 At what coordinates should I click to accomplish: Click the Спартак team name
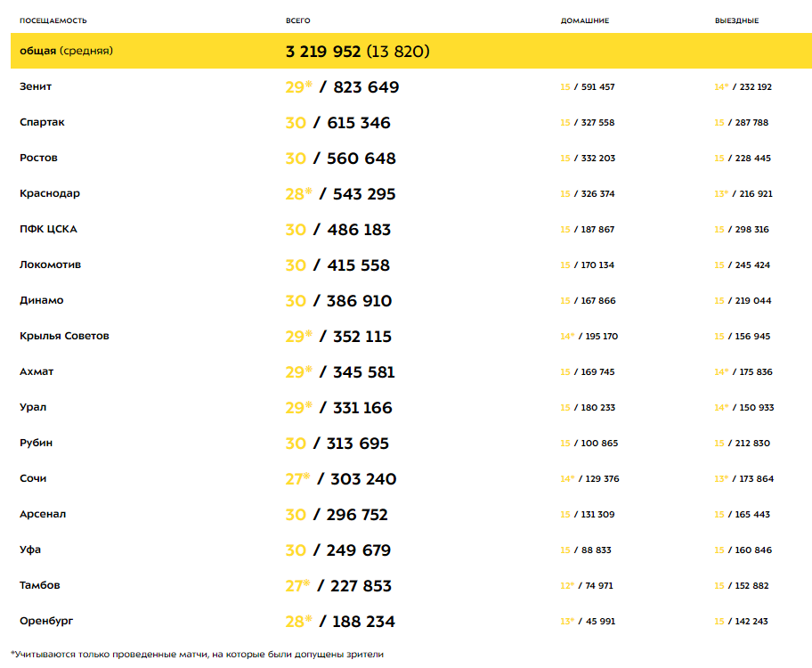(42, 122)
